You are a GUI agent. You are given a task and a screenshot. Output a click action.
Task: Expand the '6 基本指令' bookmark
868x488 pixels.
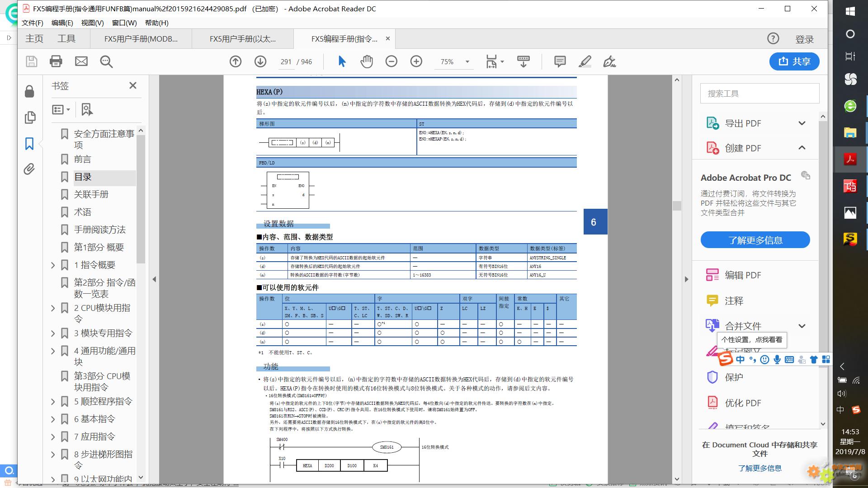(53, 419)
